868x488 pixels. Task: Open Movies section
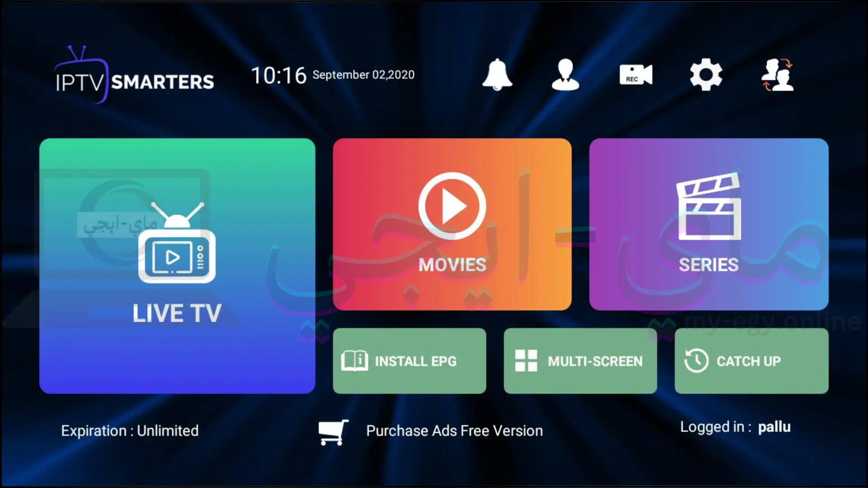point(452,224)
